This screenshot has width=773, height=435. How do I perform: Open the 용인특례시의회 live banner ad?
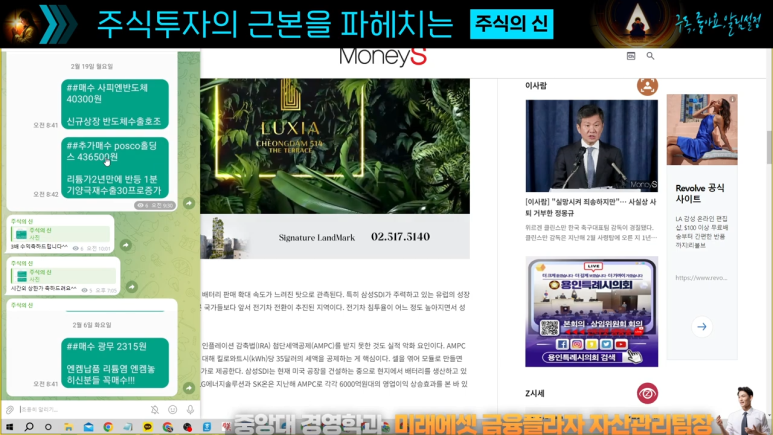592,312
